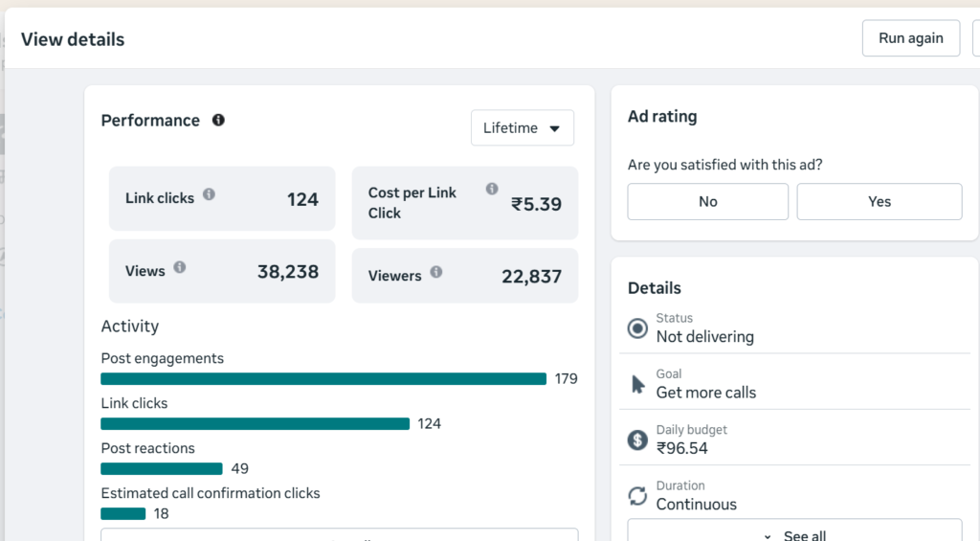Click the Continuous duration text

[697, 504]
